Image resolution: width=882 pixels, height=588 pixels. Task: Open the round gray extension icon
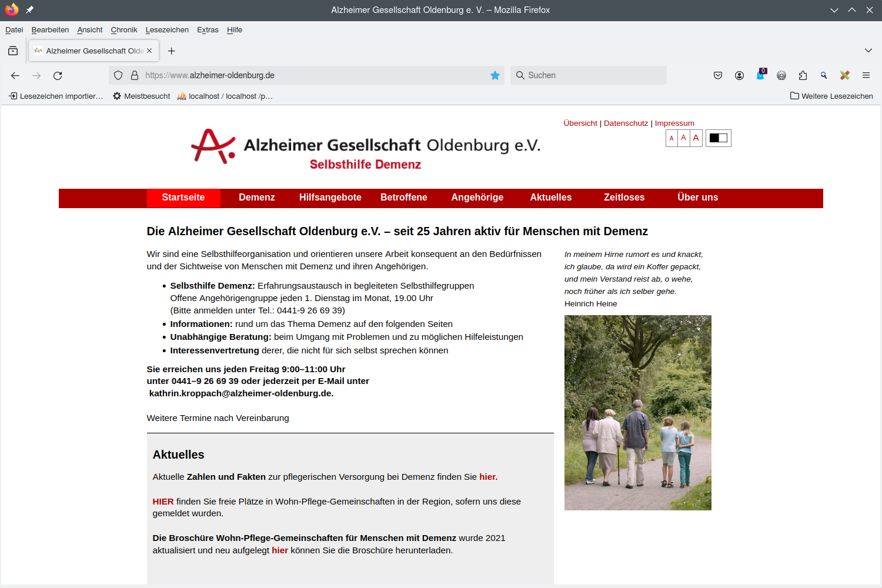[x=781, y=75]
